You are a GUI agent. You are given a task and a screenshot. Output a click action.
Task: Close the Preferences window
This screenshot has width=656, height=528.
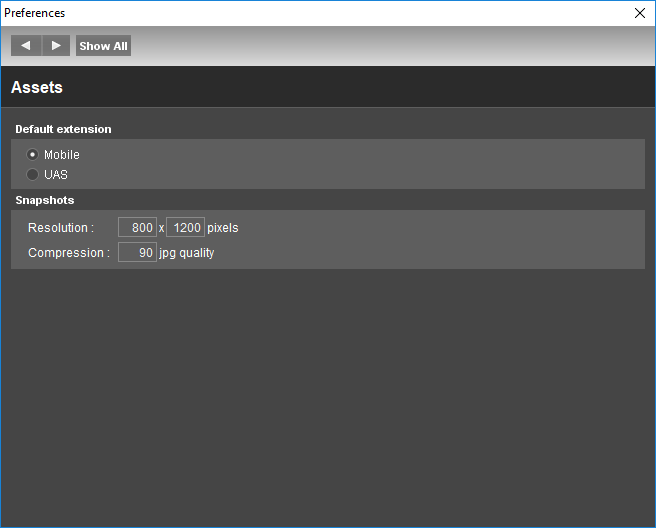pyautogui.click(x=640, y=13)
